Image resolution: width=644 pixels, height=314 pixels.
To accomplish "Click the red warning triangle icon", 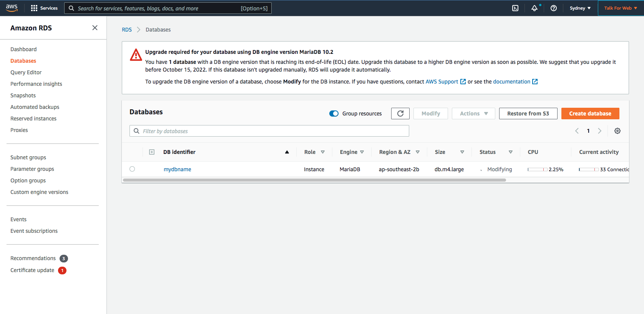I will click(136, 55).
